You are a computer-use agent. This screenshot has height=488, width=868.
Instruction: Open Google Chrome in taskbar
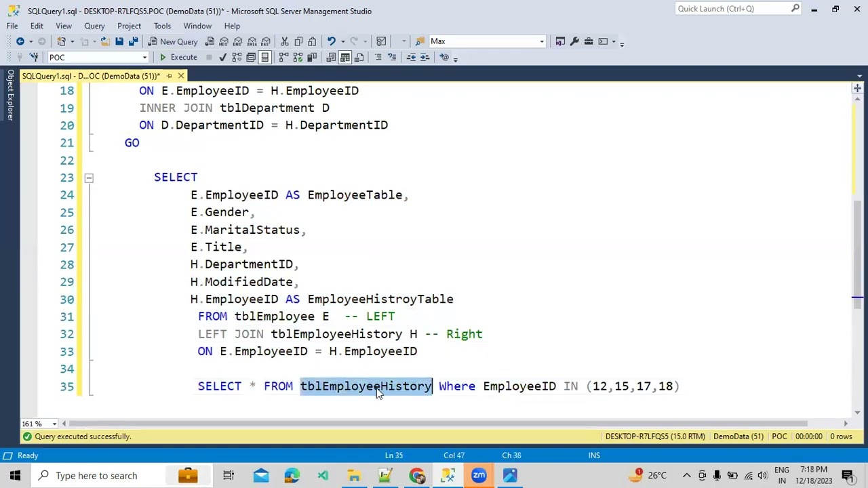click(x=416, y=475)
